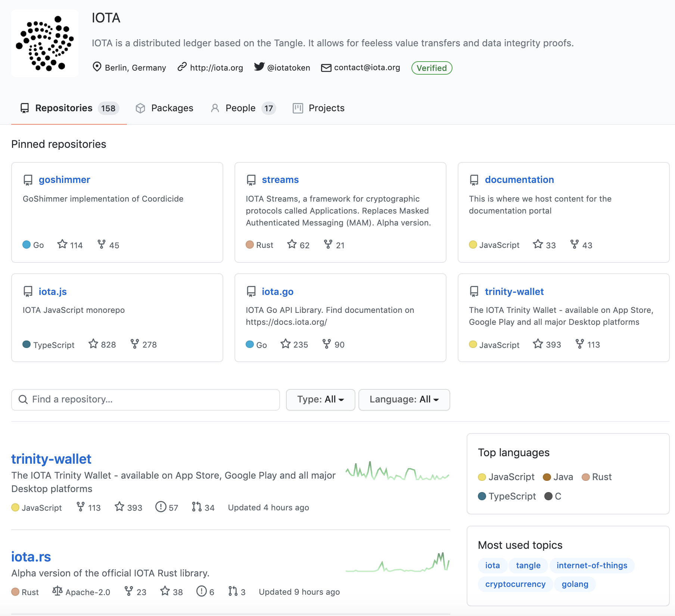Screen dimensions: 675x616
Task: Filter by Rust in Top languages
Action: pyautogui.click(x=597, y=477)
